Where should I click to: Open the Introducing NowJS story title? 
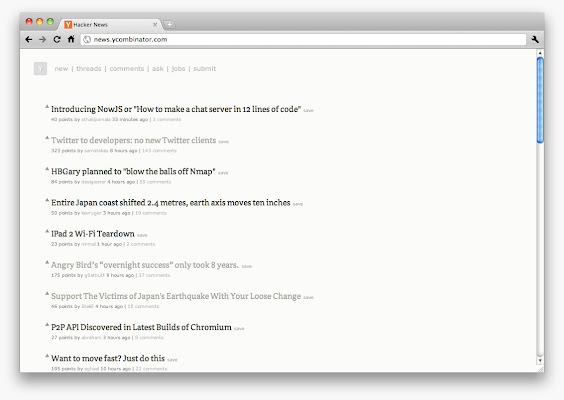coord(176,109)
